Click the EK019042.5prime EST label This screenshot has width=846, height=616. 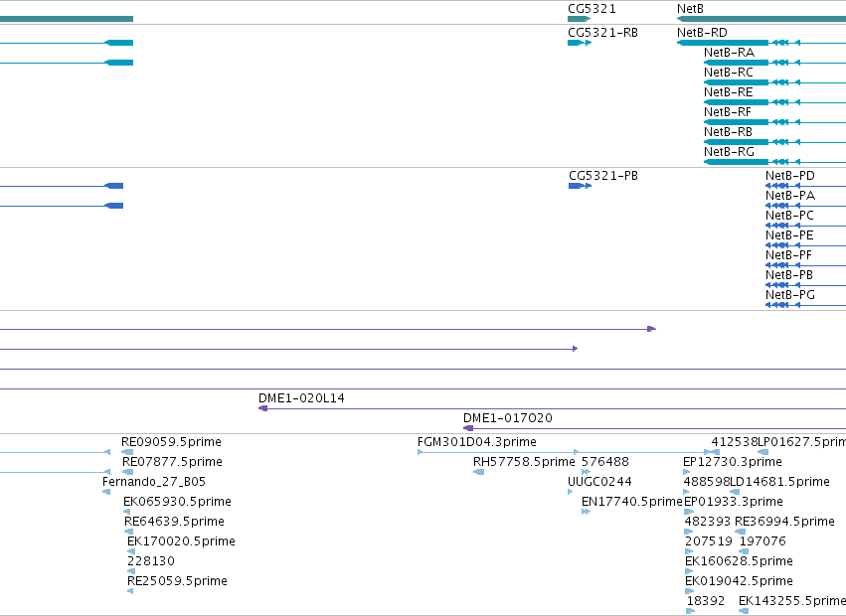click(x=739, y=581)
